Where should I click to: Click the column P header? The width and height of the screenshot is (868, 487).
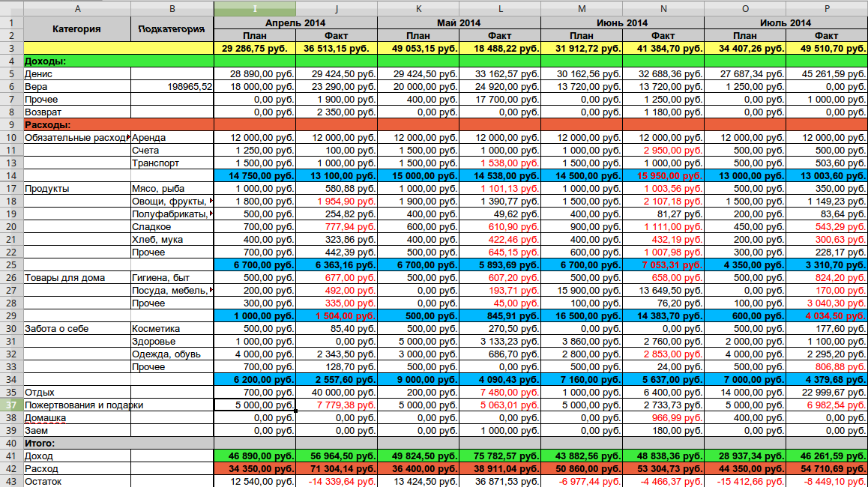click(826, 8)
